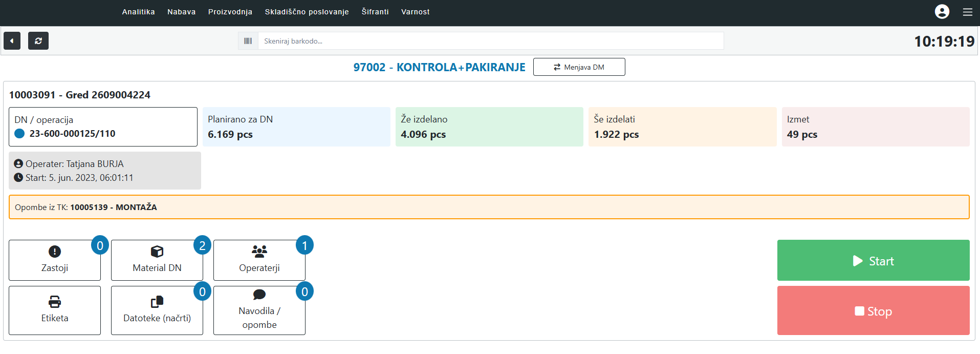980x354 pixels.
Task: Click the Menjava DM button
Action: (579, 67)
